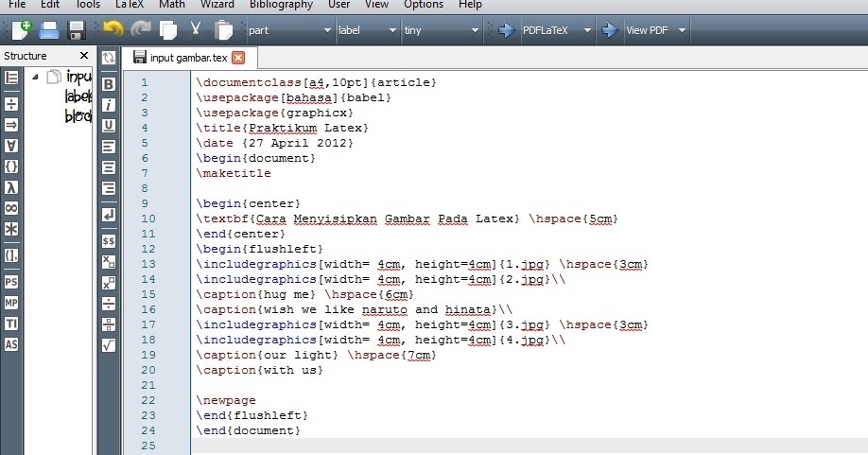Place cursor on \maketitle line
868x455 pixels.
point(236,173)
